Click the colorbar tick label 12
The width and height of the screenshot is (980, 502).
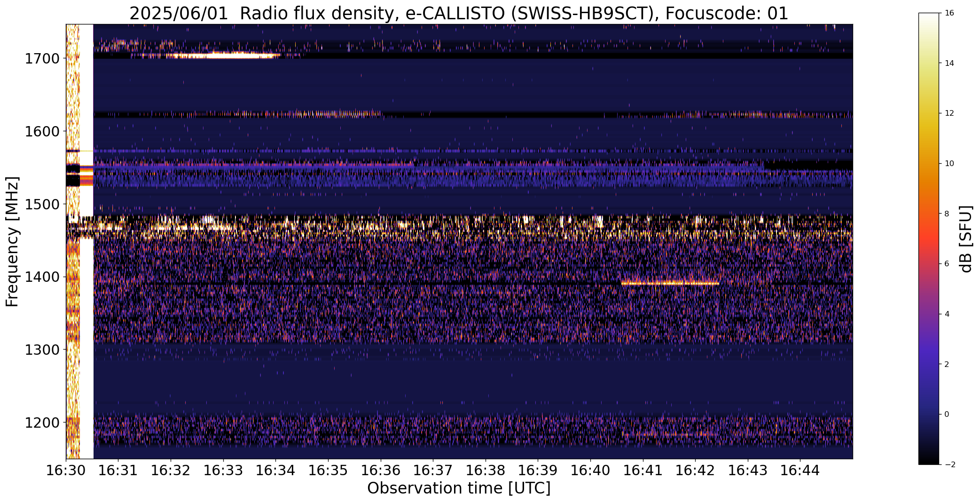949,113
